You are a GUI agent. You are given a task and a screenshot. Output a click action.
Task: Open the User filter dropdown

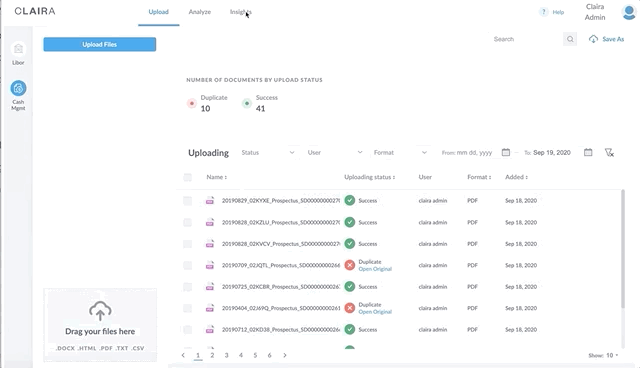pyautogui.click(x=335, y=153)
